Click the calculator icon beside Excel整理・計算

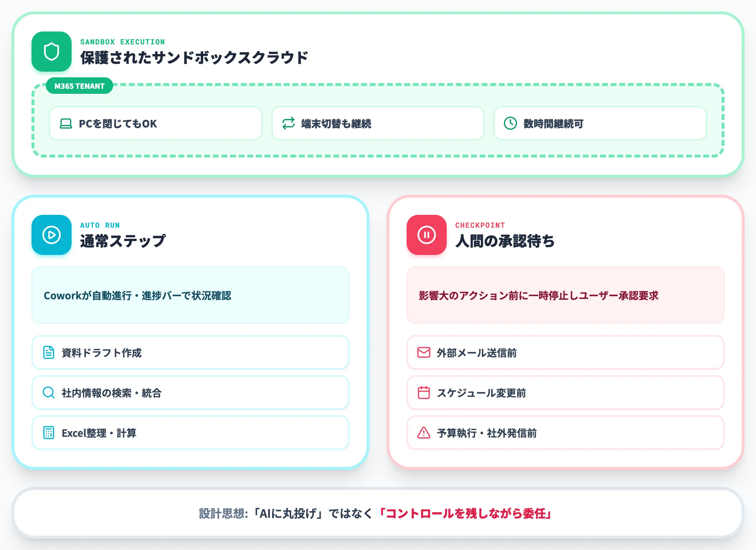pos(49,433)
